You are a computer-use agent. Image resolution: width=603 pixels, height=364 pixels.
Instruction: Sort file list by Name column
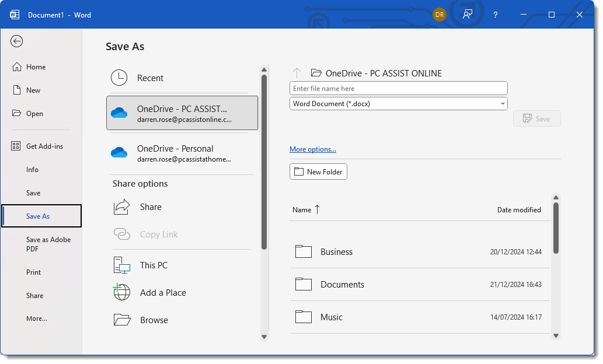coord(302,210)
